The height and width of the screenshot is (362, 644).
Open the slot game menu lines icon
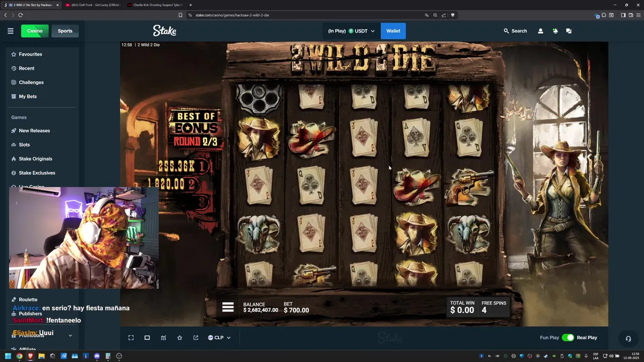click(x=228, y=307)
